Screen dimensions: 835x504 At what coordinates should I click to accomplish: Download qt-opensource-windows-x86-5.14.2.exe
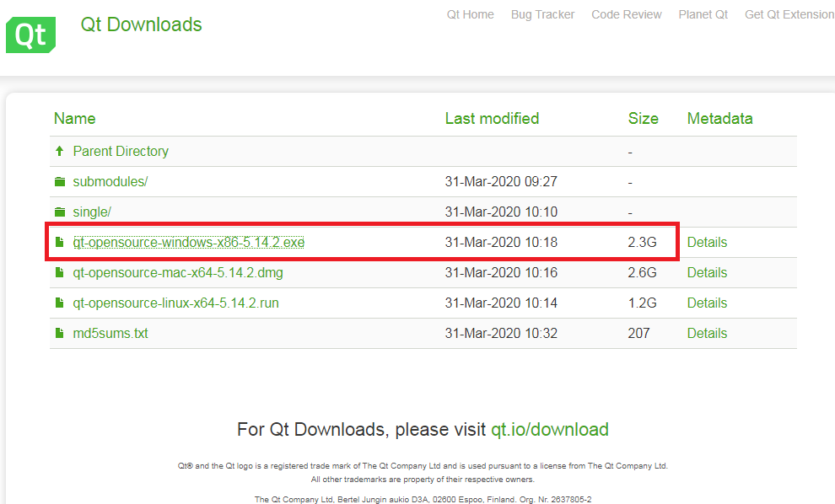point(189,242)
